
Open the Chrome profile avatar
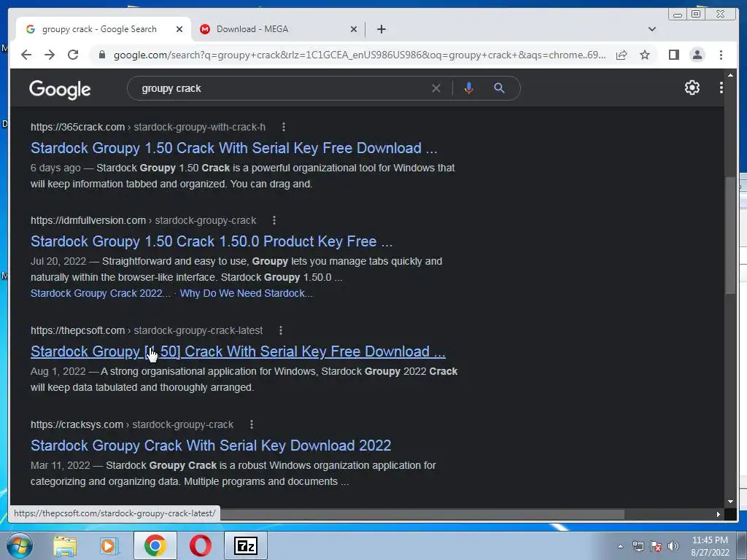point(697,55)
